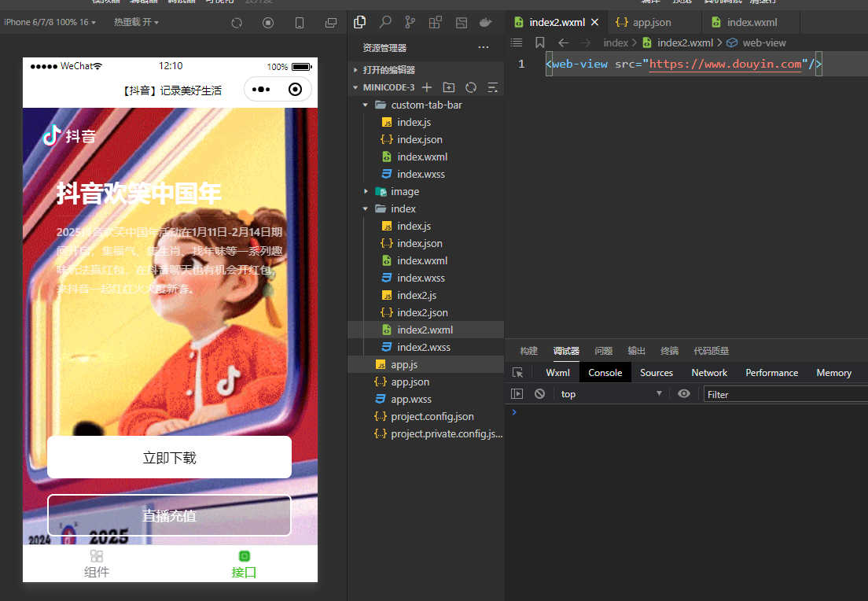This screenshot has width=868, height=601.
Task: Close the index2.wxml editor tab
Action: [594, 22]
